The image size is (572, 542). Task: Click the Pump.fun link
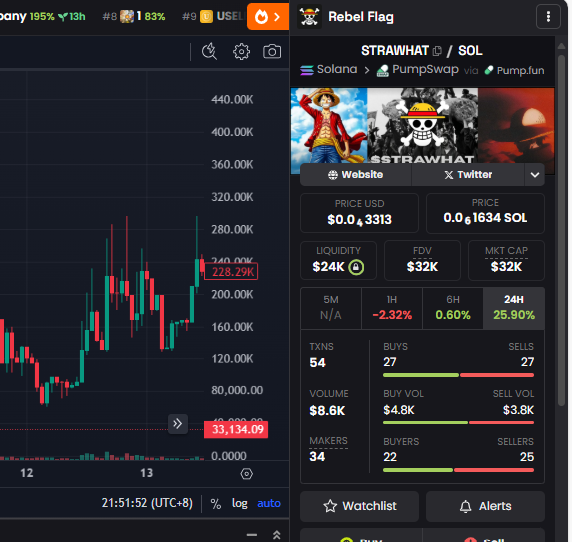[x=514, y=70]
